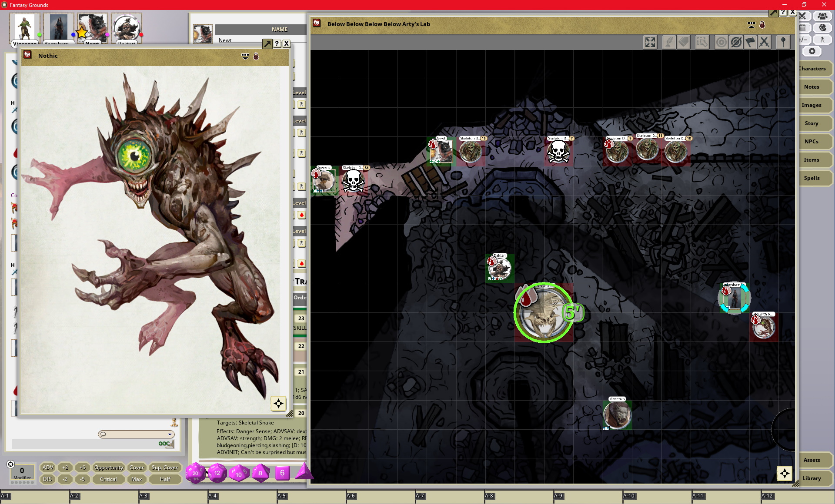Select the Daktari token on the map
Screen dimensions: 835x504
(x=500, y=269)
